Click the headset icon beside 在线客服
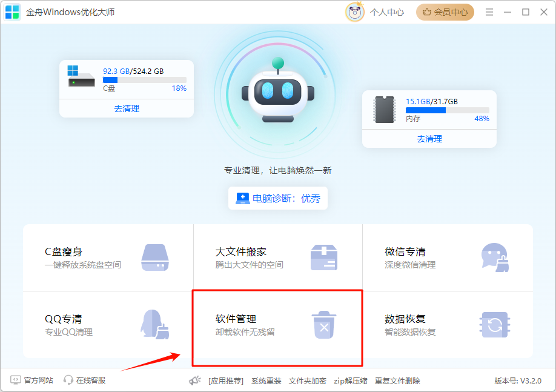 click(68, 380)
